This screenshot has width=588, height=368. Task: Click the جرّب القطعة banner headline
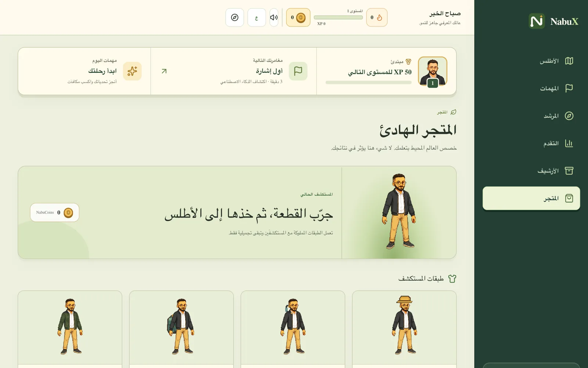point(249,213)
